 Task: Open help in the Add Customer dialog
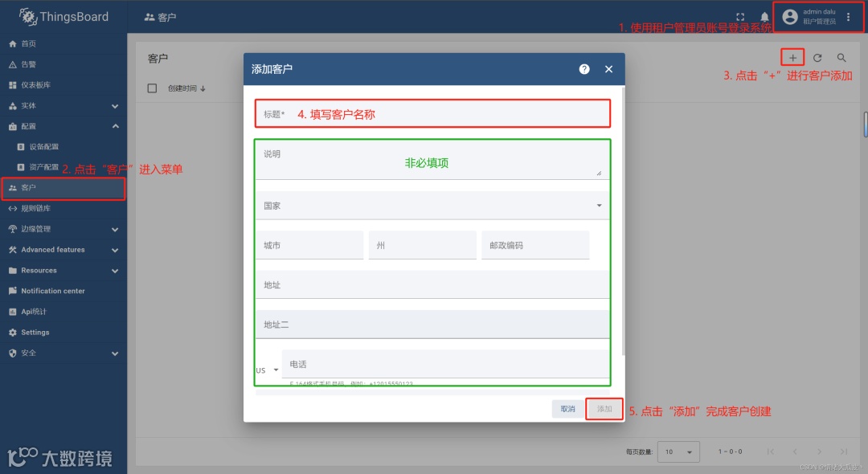583,69
